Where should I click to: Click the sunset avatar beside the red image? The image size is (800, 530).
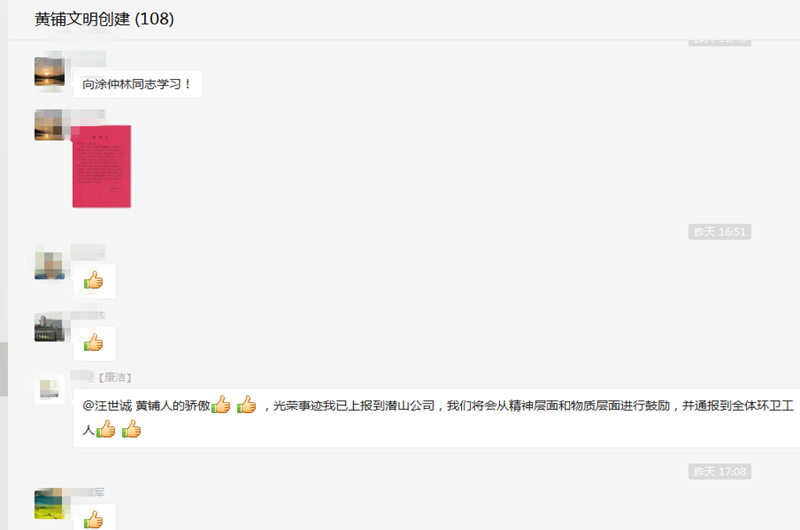coord(49,125)
